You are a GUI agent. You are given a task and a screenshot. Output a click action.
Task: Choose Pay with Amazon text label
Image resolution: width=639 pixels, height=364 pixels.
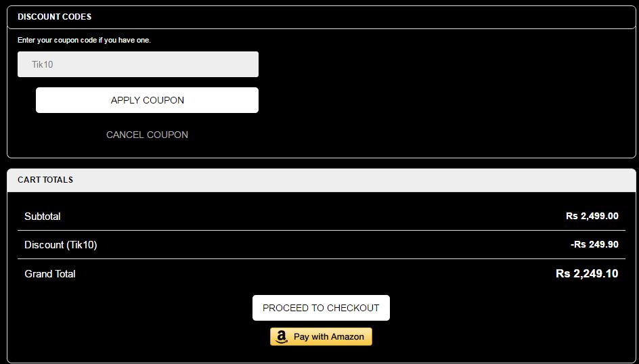(x=329, y=337)
